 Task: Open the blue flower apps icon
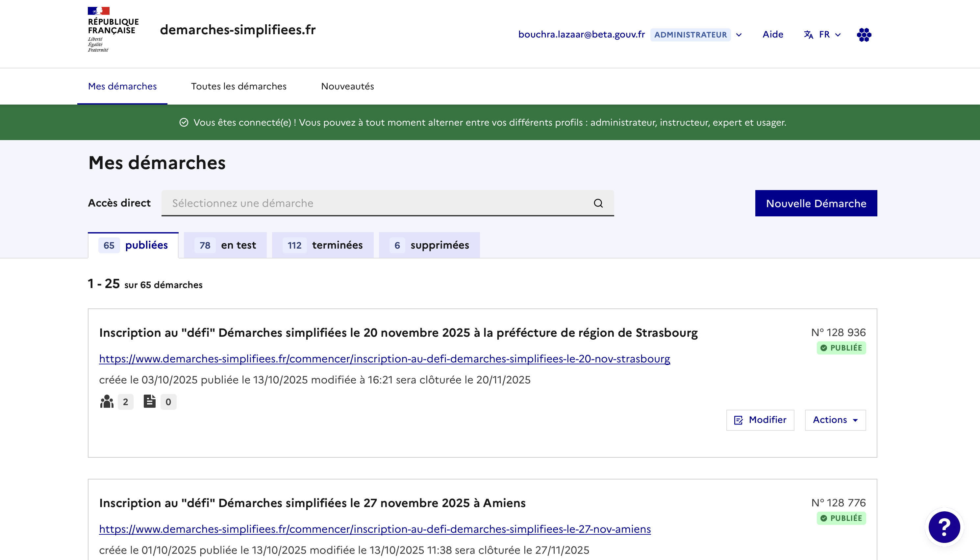tap(864, 35)
